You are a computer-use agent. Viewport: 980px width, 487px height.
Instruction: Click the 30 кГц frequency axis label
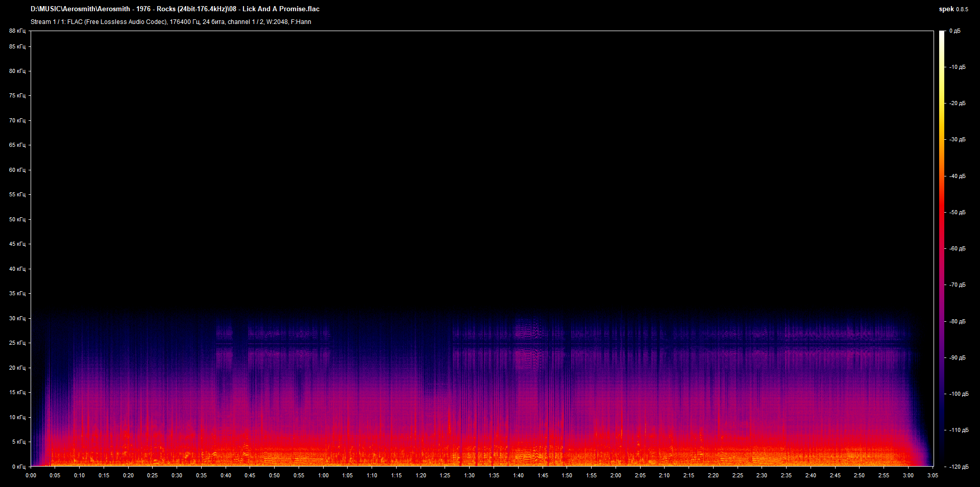tap(17, 318)
